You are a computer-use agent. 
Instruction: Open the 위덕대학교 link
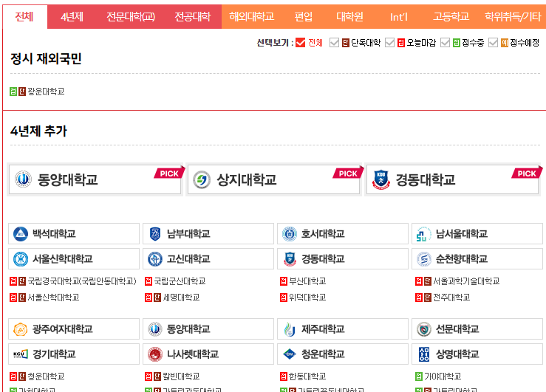(x=307, y=298)
